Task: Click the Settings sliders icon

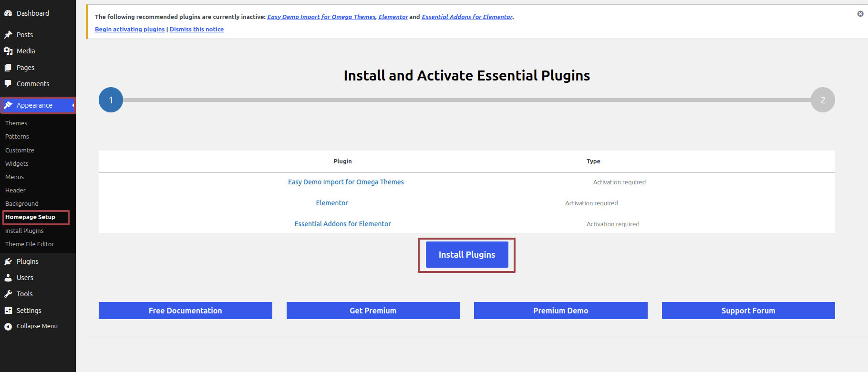Action: 8,311
